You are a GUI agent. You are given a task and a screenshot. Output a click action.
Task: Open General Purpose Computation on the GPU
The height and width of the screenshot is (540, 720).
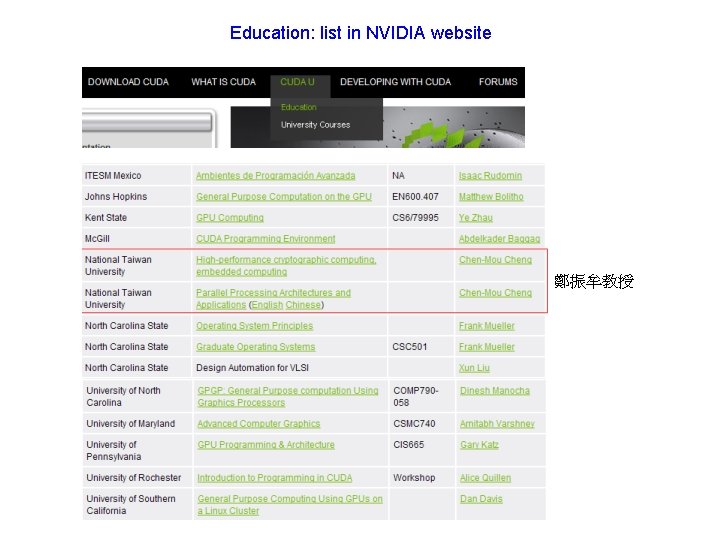click(284, 197)
